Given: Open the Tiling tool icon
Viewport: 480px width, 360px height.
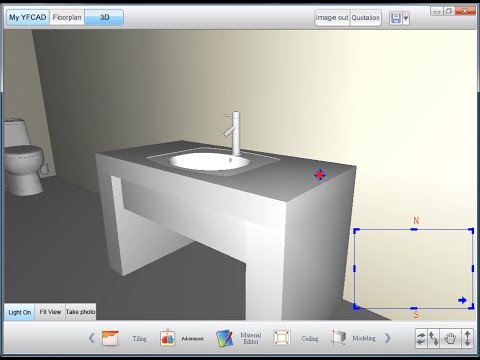Looking at the screenshot, I should [110, 338].
